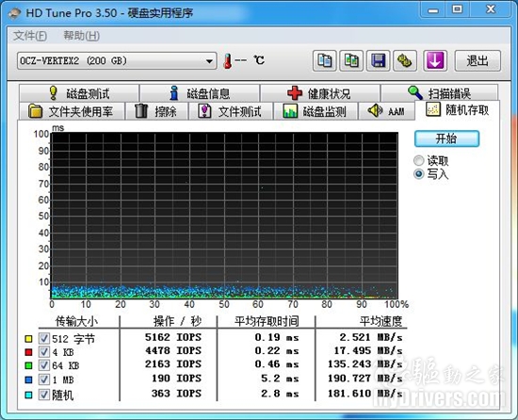This screenshot has width=518, height=420.
Task: Toggle the 随机 random checkbox
Action: coord(44,395)
